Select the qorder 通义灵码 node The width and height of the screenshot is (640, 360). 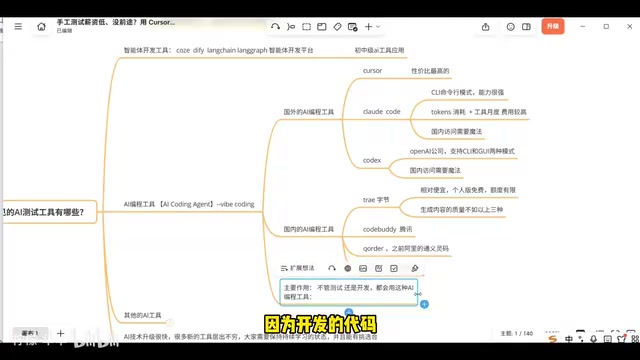[x=406, y=248]
